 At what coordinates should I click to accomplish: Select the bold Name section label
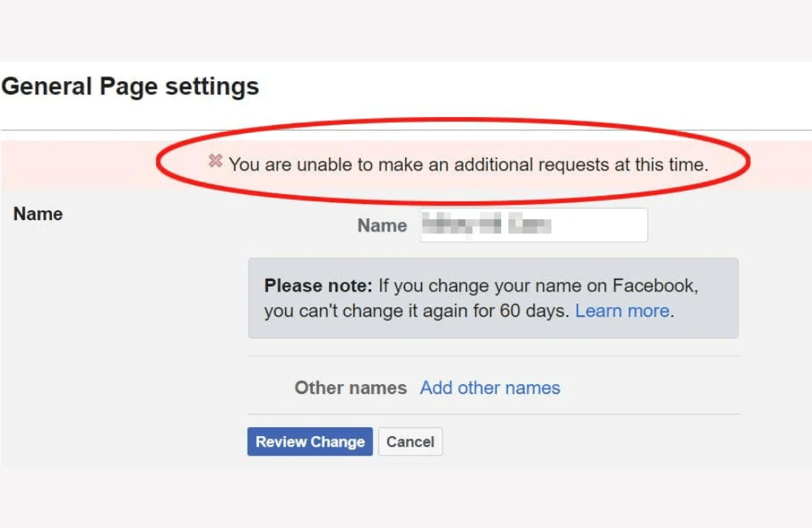(38, 214)
